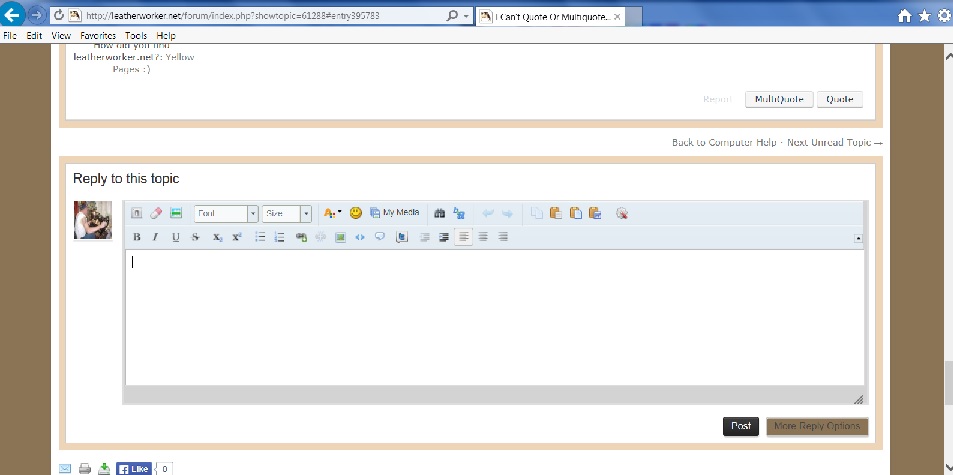Follow the Back to Computer Help link
The width and height of the screenshot is (953, 475).
(x=724, y=142)
